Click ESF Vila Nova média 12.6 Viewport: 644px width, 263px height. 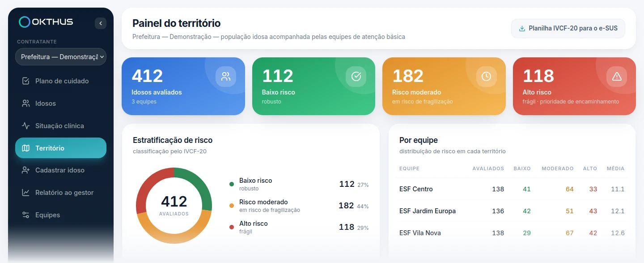tap(618, 233)
